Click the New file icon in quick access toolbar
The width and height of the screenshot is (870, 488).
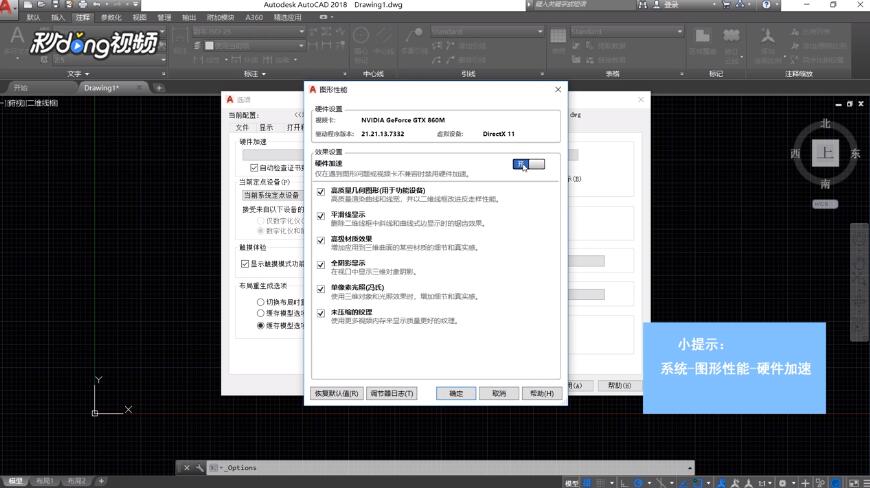pyautogui.click(x=28, y=4)
